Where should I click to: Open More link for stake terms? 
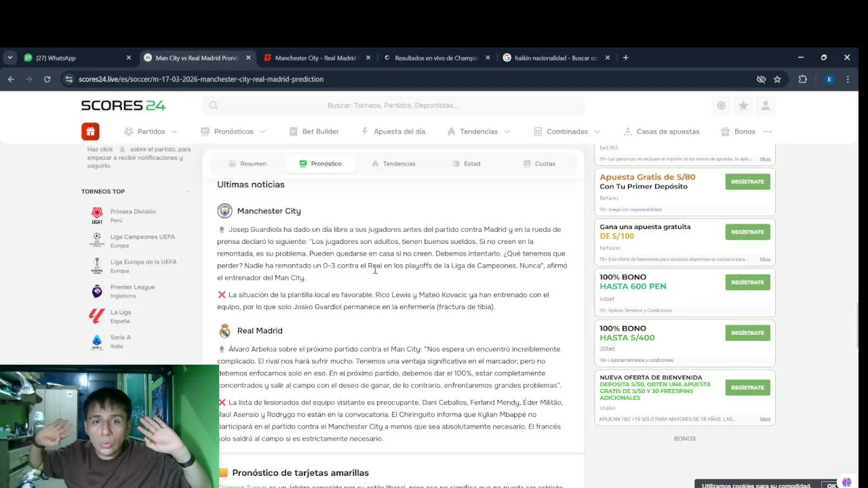tap(765, 420)
